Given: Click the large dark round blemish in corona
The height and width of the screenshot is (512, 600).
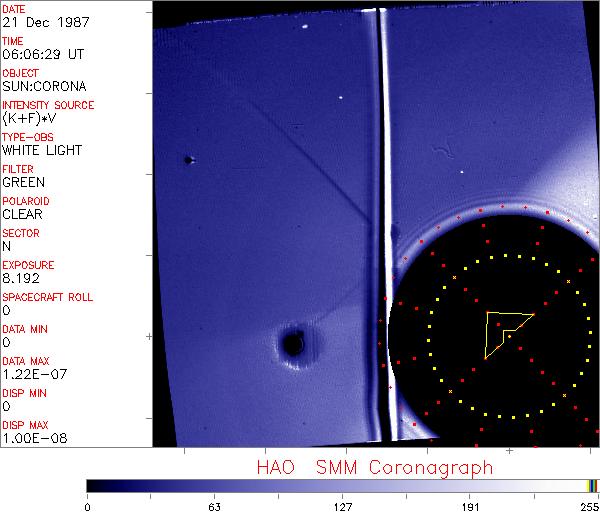Looking at the screenshot, I should coord(293,344).
